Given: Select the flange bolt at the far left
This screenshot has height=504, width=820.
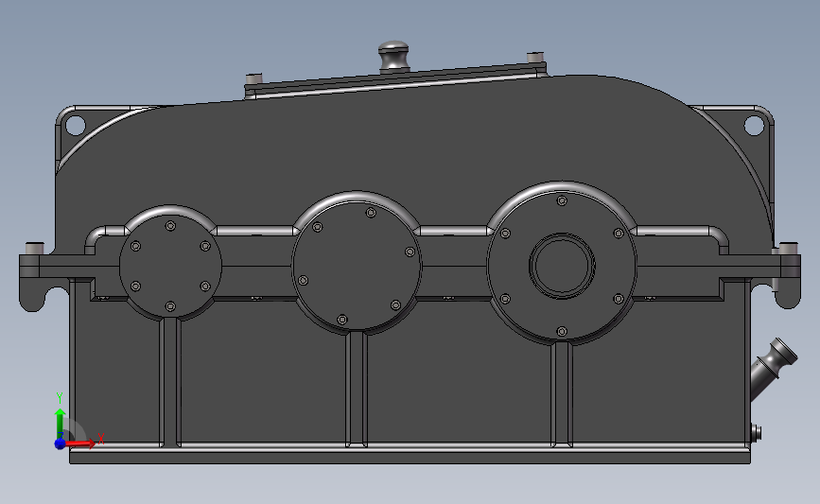Looking at the screenshot, I should (x=34, y=249).
